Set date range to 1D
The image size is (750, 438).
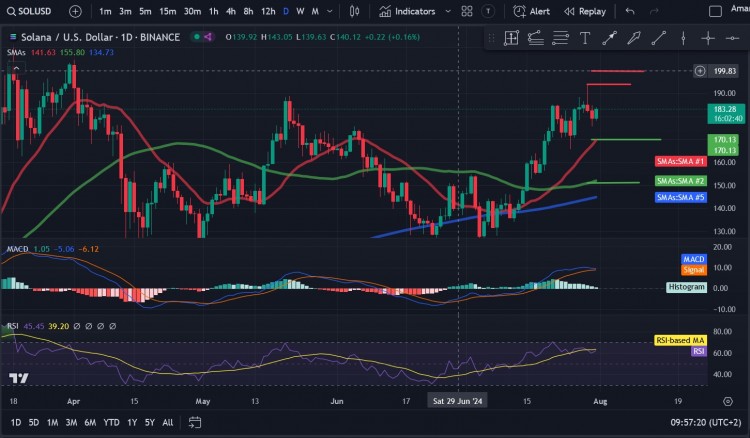click(16, 423)
